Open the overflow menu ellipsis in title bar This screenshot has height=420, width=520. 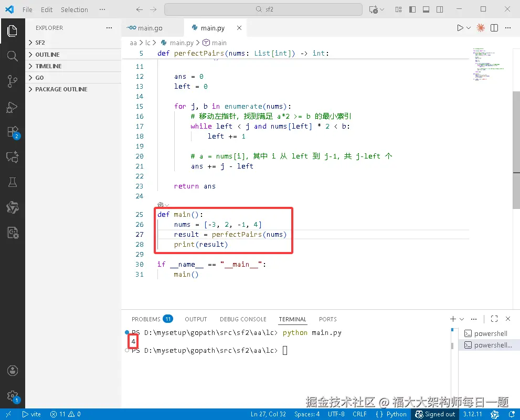coord(102,9)
